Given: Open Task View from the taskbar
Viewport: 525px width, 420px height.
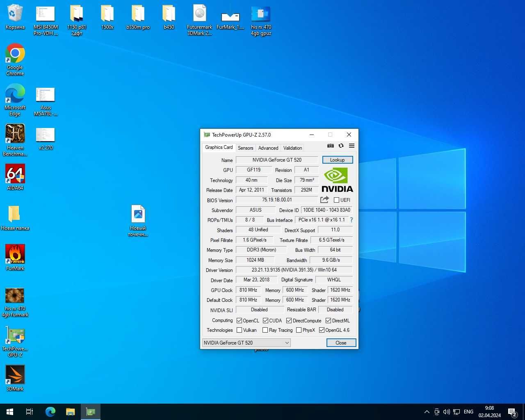Looking at the screenshot, I should tap(30, 412).
